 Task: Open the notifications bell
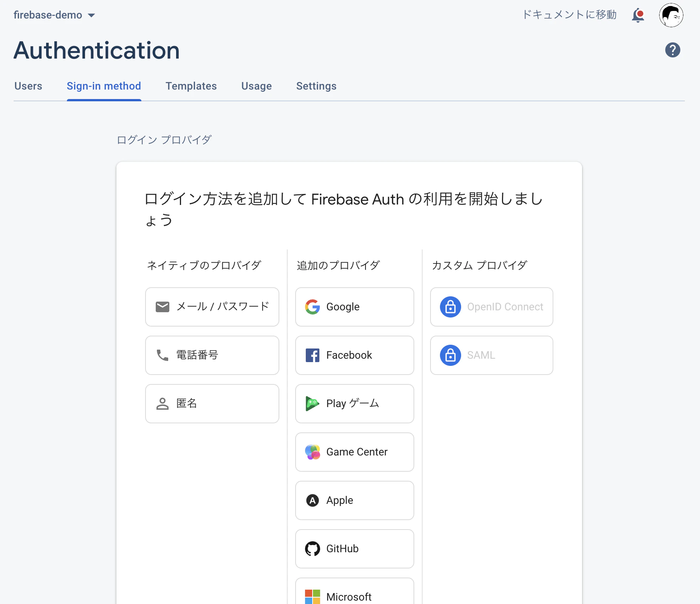pos(638,15)
